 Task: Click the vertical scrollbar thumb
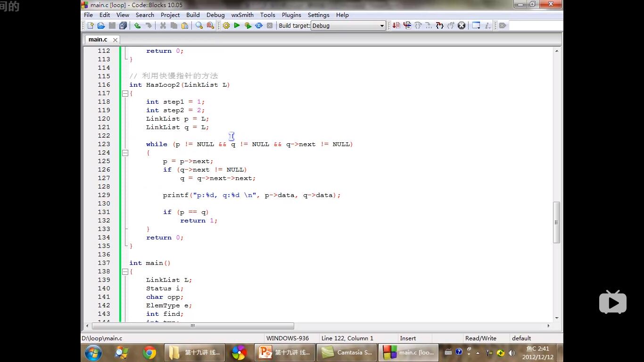557,222
